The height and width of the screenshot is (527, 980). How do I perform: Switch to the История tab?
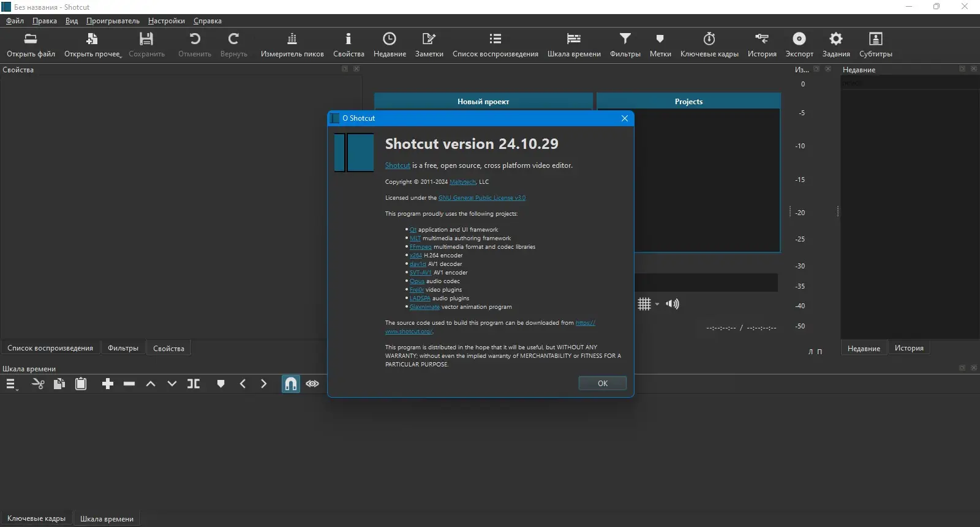click(x=909, y=348)
